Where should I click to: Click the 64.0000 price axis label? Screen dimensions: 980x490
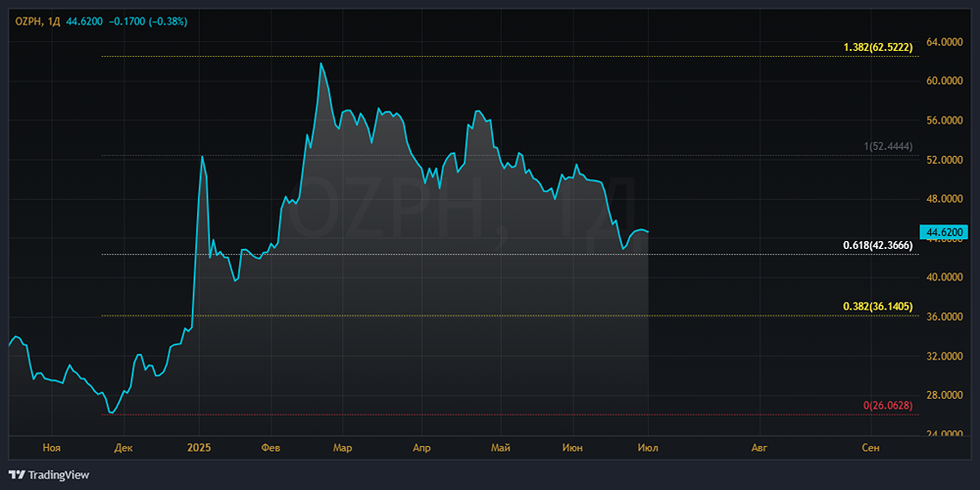[947, 42]
